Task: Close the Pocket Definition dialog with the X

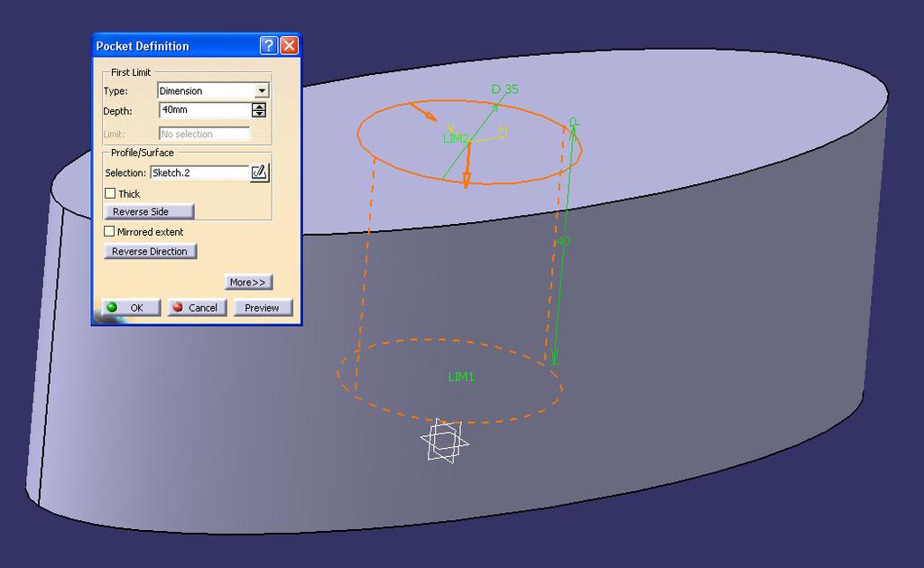Action: point(289,45)
